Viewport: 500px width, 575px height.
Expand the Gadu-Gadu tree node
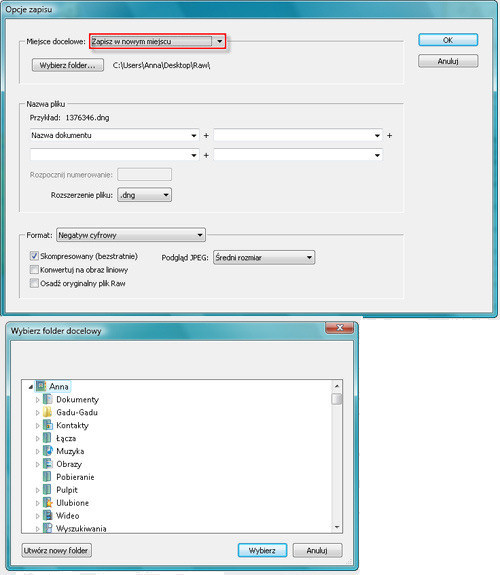pyautogui.click(x=37, y=413)
